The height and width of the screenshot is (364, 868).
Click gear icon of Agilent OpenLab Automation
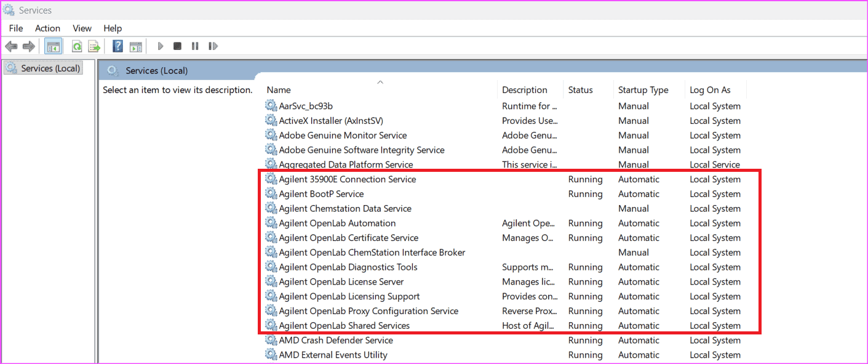click(271, 223)
